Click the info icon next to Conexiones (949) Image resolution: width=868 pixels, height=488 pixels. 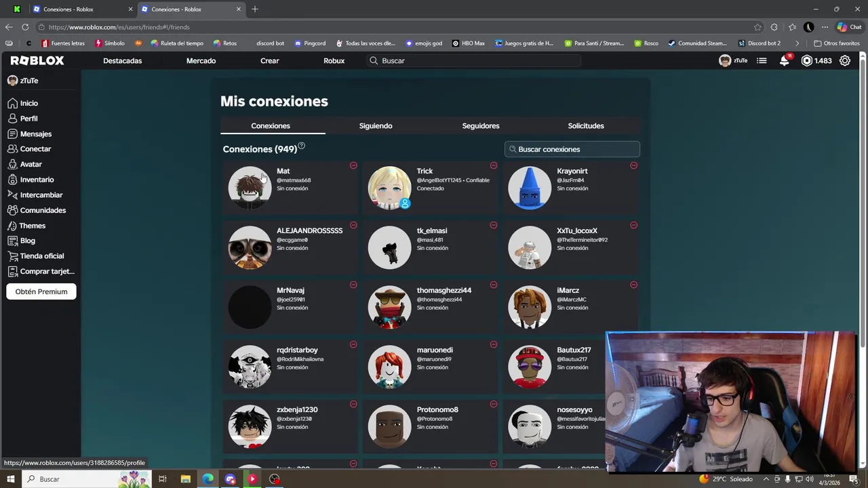pos(302,146)
